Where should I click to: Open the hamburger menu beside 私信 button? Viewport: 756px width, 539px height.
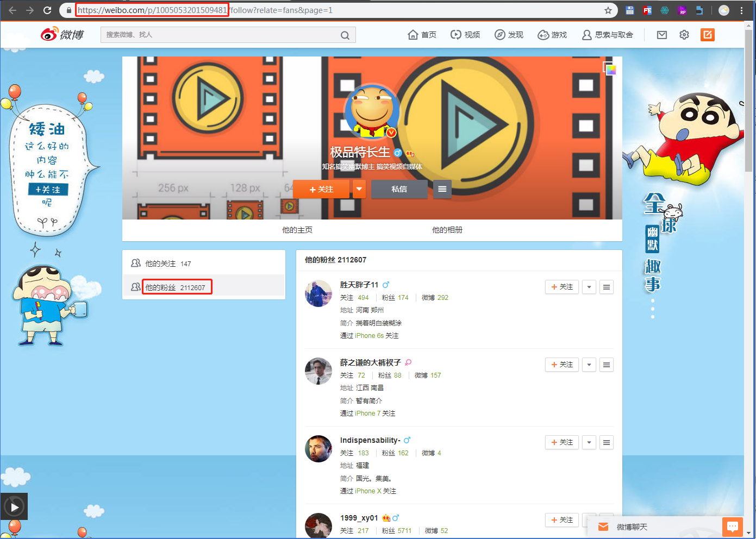[442, 189]
